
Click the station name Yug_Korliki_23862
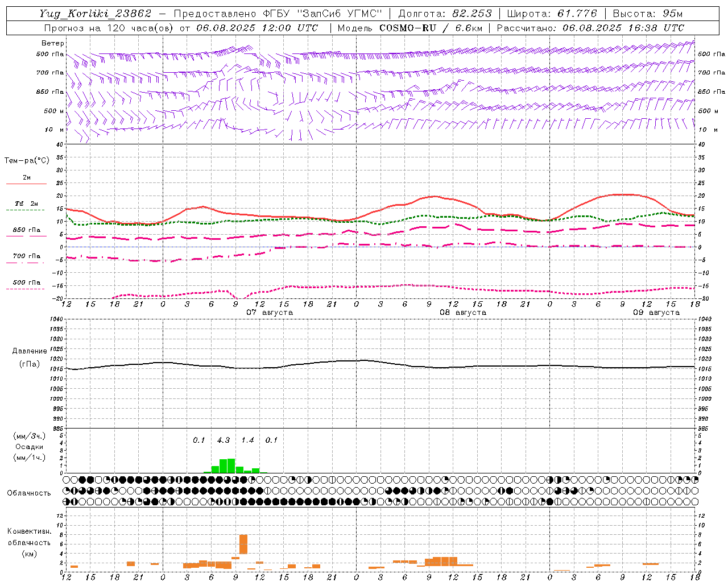pos(96,14)
